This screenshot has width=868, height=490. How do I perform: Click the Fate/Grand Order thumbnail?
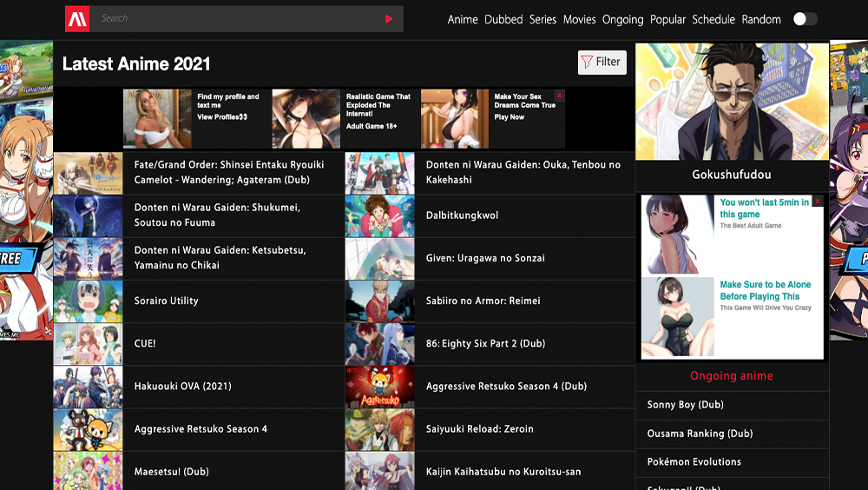[88, 173]
